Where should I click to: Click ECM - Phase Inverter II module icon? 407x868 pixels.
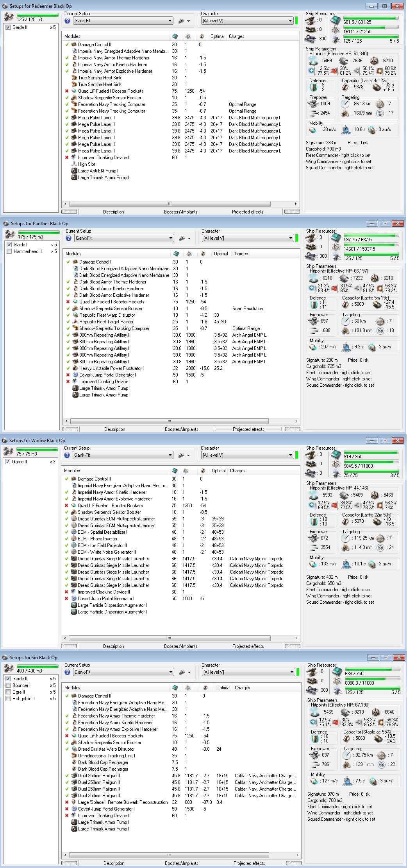point(74,539)
